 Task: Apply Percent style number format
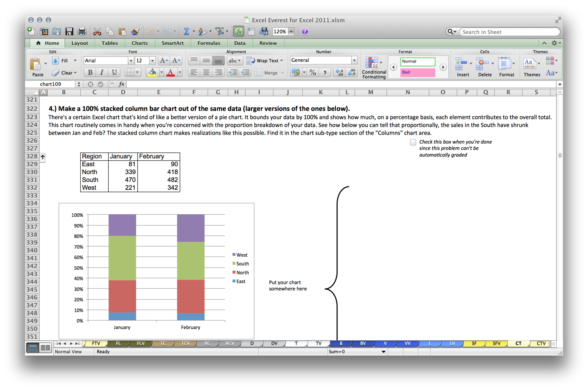coord(313,73)
